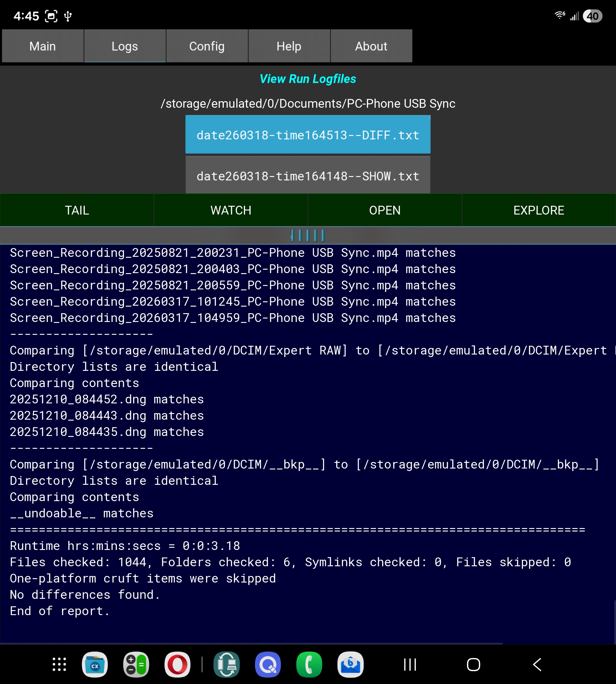The height and width of the screenshot is (684, 616).
Task: Switch to the Config tab
Action: (207, 46)
